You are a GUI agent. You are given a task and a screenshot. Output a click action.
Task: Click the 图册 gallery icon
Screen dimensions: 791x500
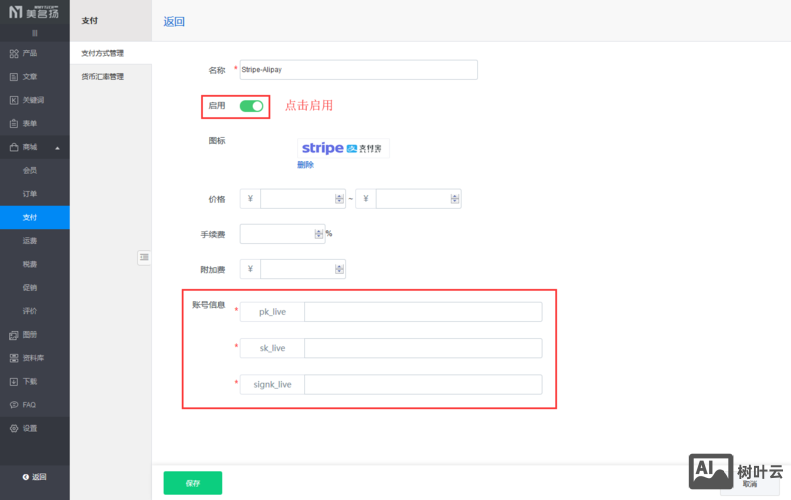(14, 335)
